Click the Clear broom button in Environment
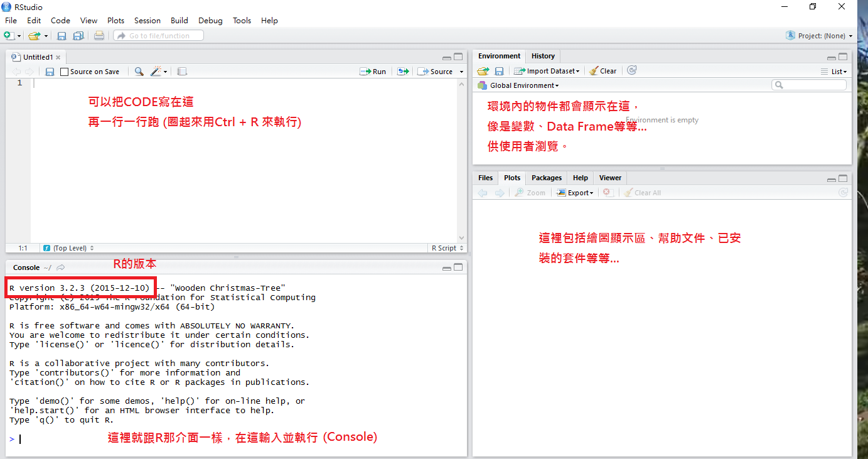This screenshot has width=868, height=459. click(x=603, y=71)
